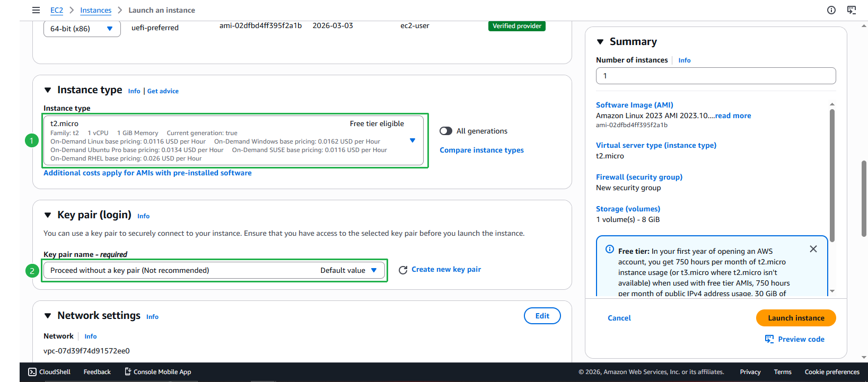The height and width of the screenshot is (382, 868).
Task: Click Additional costs apply for AMIs link
Action: pyautogui.click(x=147, y=173)
